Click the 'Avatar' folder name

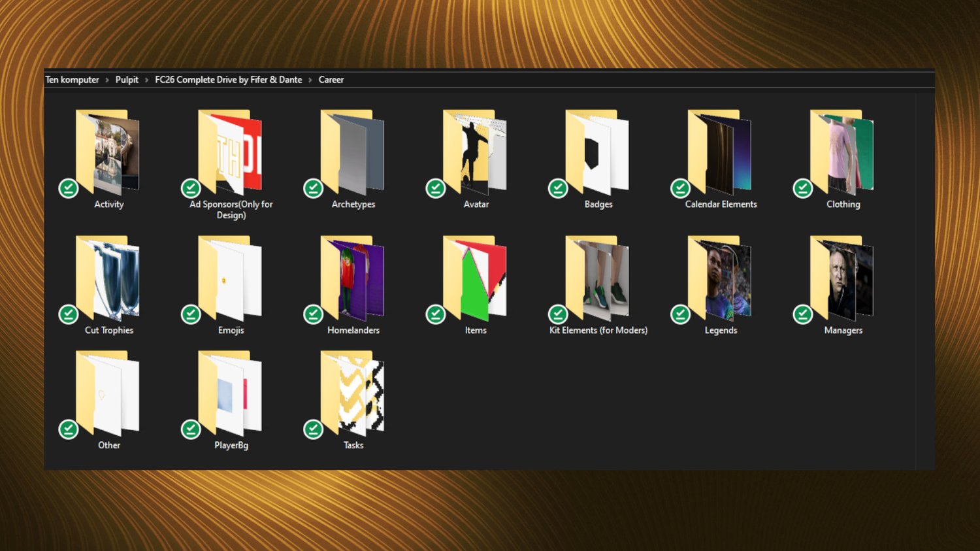coord(476,205)
